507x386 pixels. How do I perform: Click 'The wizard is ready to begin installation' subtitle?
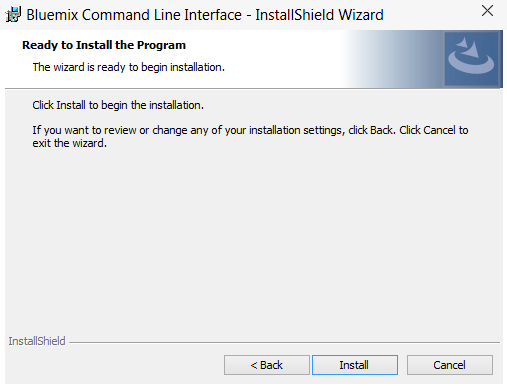click(x=129, y=67)
